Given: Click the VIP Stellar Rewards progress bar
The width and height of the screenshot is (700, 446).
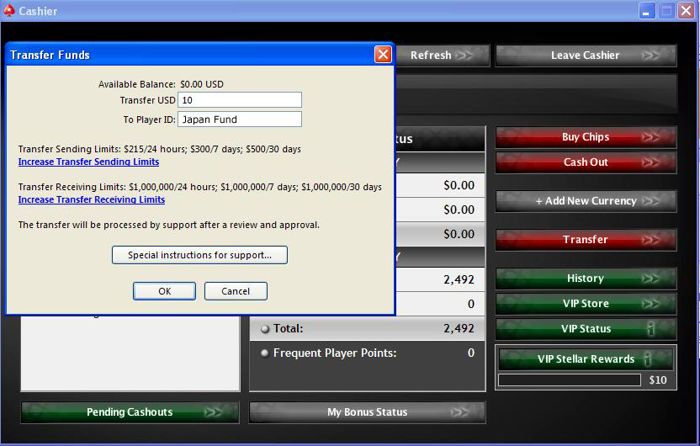Looking at the screenshot, I should click(569, 380).
